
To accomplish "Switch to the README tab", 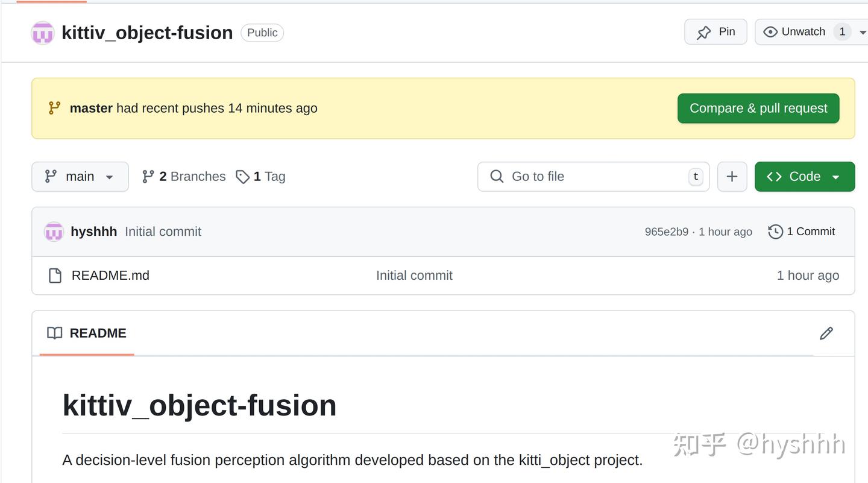I will pyautogui.click(x=98, y=333).
